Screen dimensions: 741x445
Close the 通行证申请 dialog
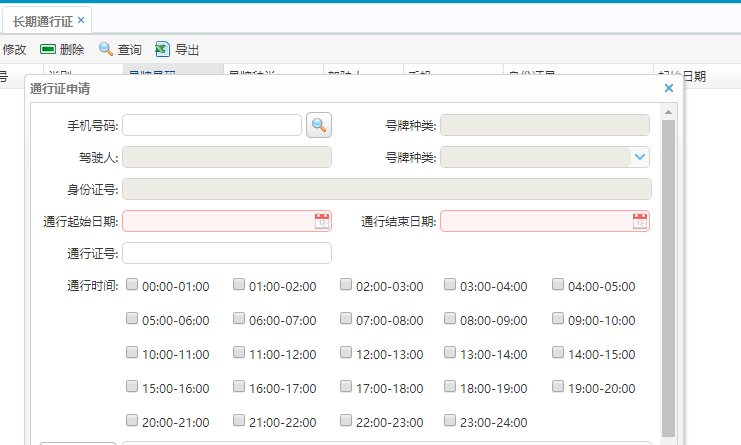(669, 88)
